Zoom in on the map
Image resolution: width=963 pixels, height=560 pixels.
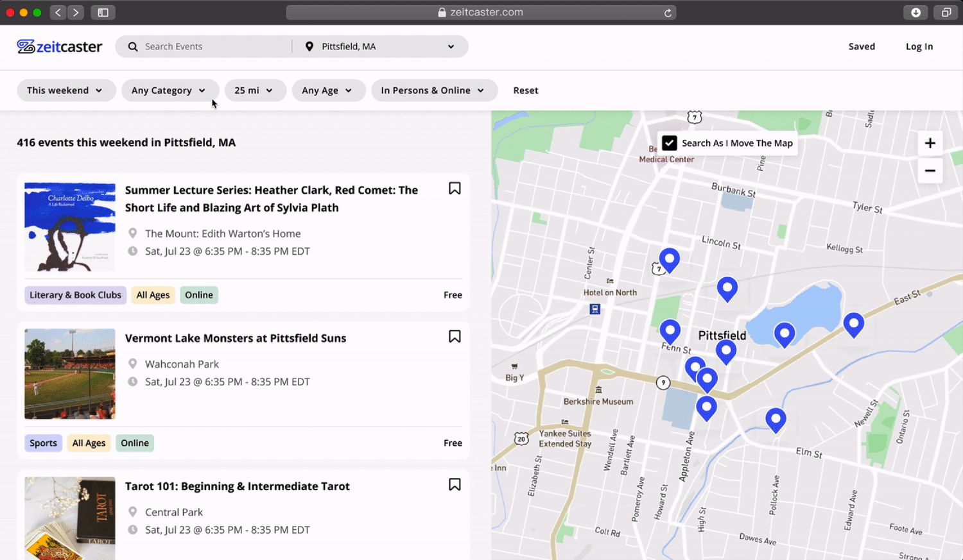[x=930, y=143]
